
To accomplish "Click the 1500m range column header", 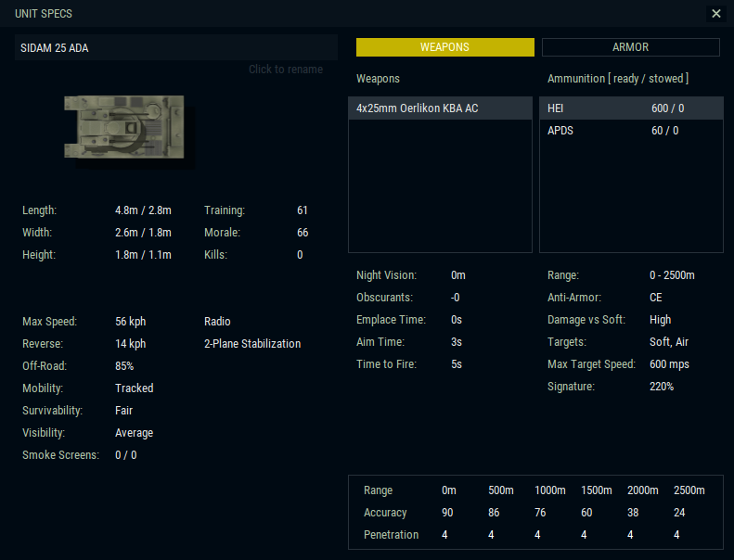I will click(597, 490).
